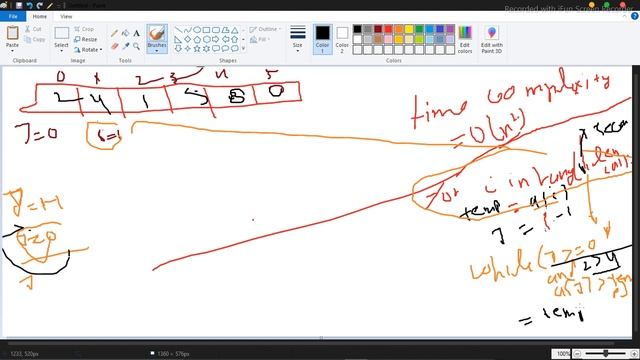Image resolution: width=640 pixels, height=360 pixels.
Task: Pick the bright red color swatch
Action: (x=388, y=29)
